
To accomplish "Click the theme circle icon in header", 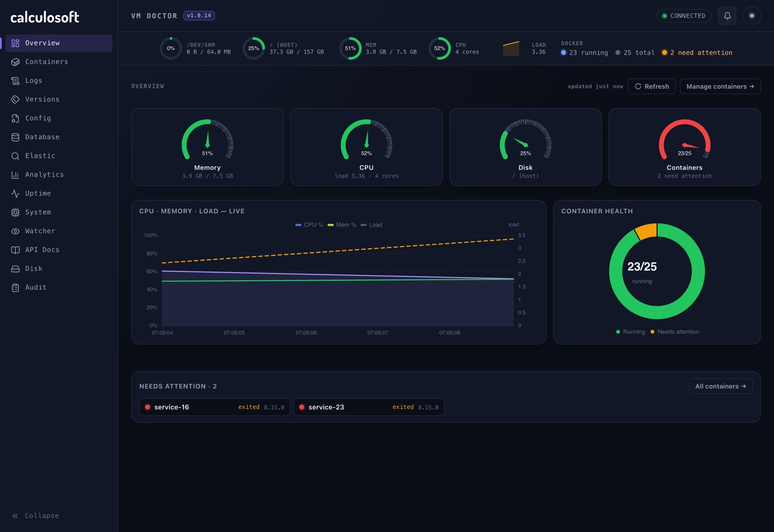I will coord(751,16).
